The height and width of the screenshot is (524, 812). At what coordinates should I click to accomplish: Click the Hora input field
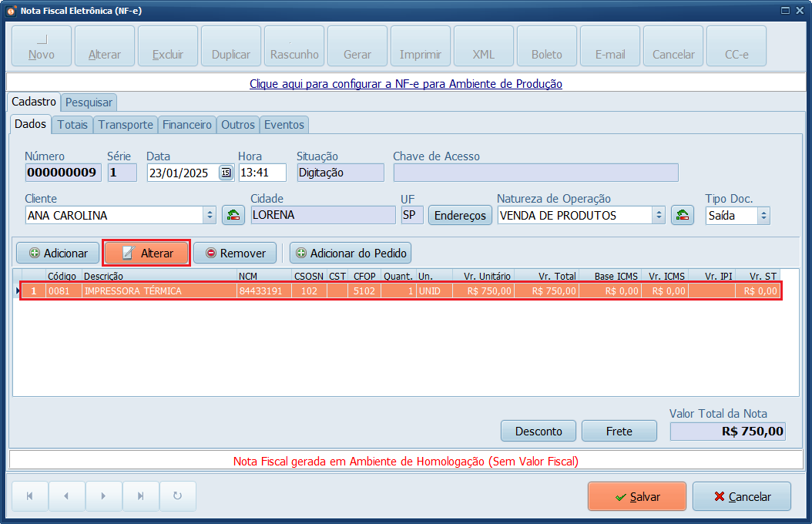[262, 173]
